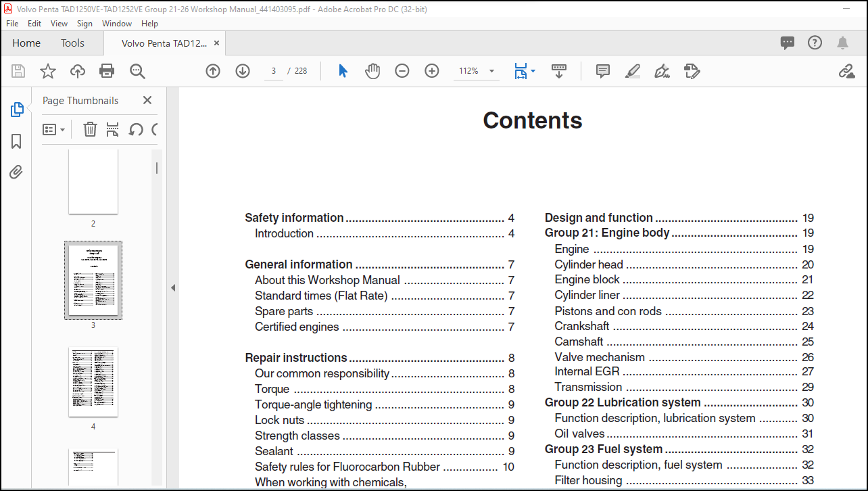868x491 pixels.
Task: Add the file to starred favorites
Action: point(48,71)
